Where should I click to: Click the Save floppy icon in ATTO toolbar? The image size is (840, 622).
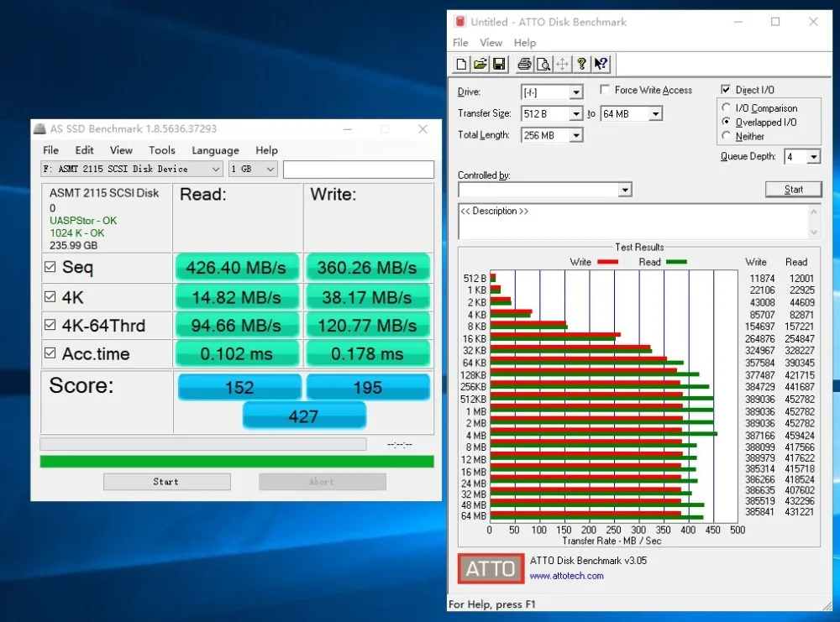(499, 65)
